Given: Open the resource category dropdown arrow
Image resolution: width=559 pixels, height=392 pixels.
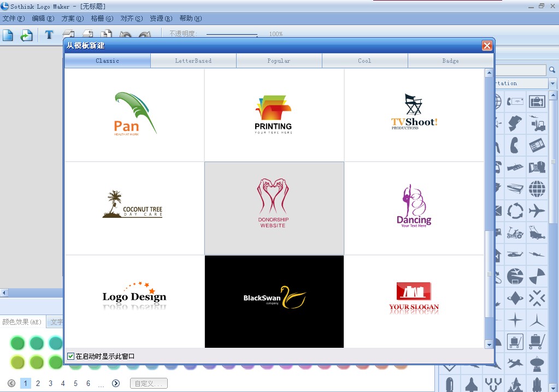Looking at the screenshot, I should pos(552,84).
